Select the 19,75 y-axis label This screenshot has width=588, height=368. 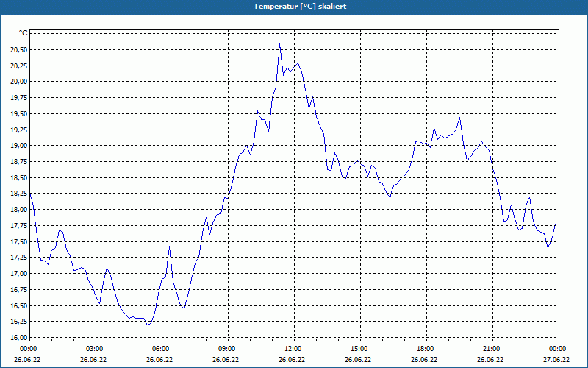[x=19, y=98]
